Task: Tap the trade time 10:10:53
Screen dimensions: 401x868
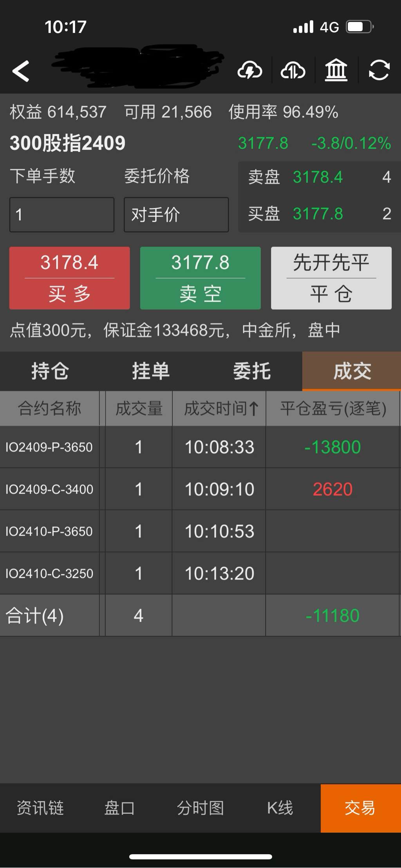Action: pos(219,531)
